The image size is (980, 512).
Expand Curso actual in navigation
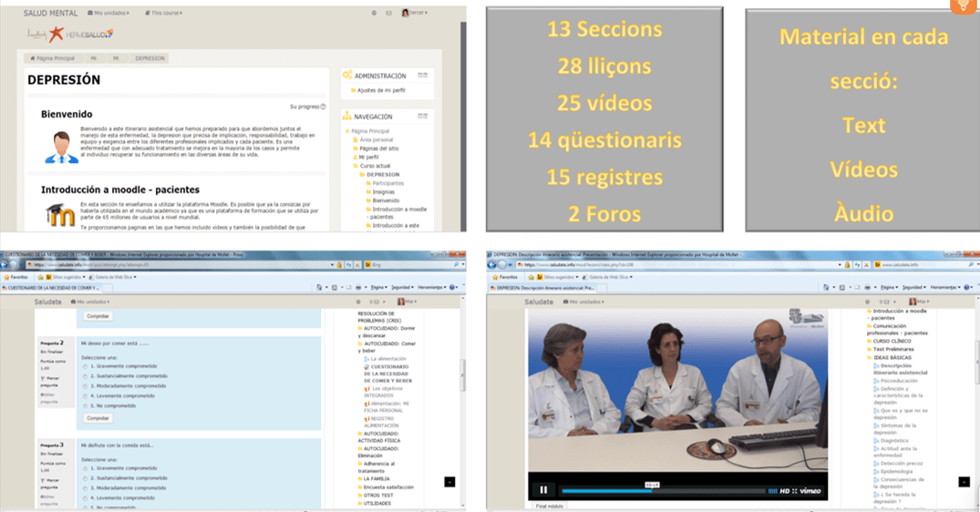pos(375,166)
